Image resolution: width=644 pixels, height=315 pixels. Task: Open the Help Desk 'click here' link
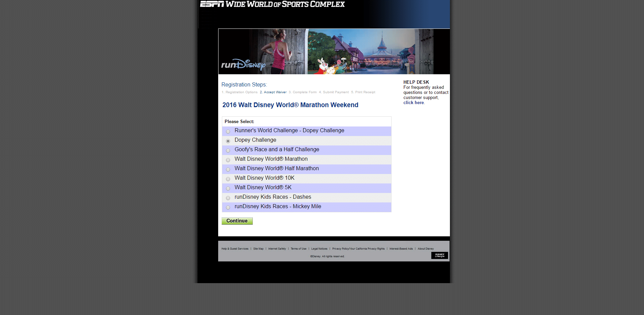click(413, 103)
